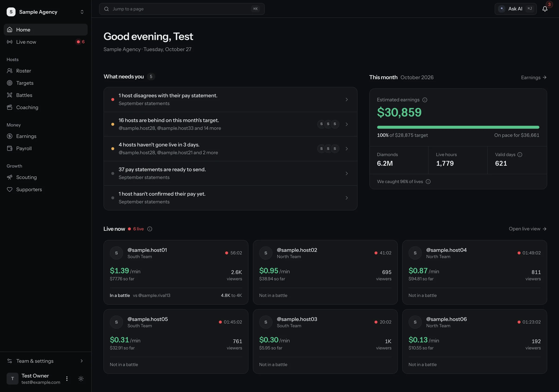Open the notifications bell icon
The image size is (559, 392).
tap(545, 9)
